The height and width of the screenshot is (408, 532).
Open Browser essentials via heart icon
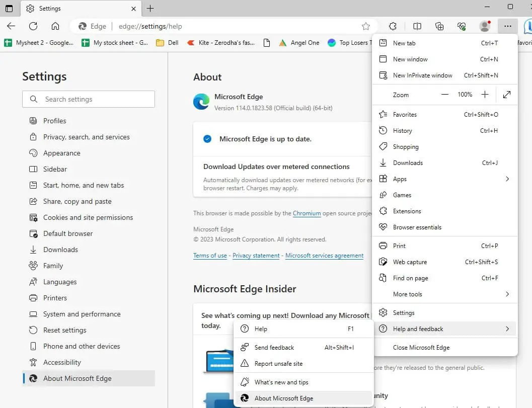pos(462,26)
